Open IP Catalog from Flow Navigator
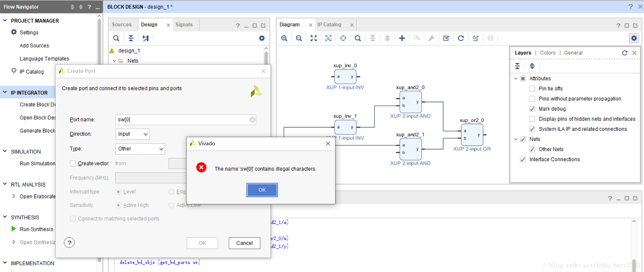The height and width of the screenshot is (272, 644). click(31, 71)
